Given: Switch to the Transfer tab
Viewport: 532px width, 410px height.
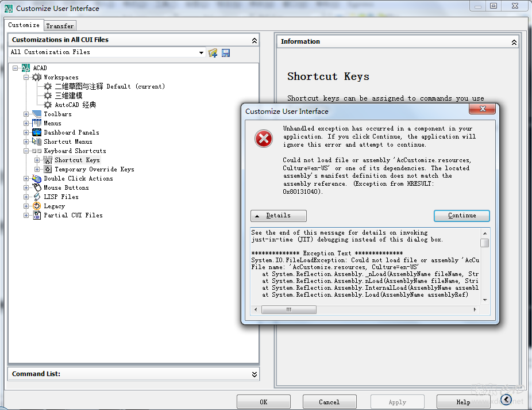Looking at the screenshot, I should pos(60,26).
